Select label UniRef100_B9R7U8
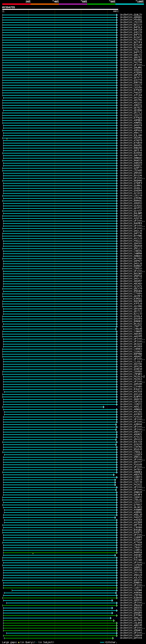Image resolution: width=146 pixels, height=644 pixels. tap(131, 82)
